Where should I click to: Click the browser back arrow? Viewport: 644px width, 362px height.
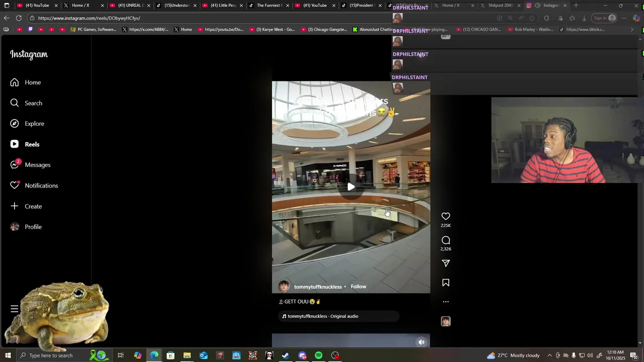[x=7, y=18]
